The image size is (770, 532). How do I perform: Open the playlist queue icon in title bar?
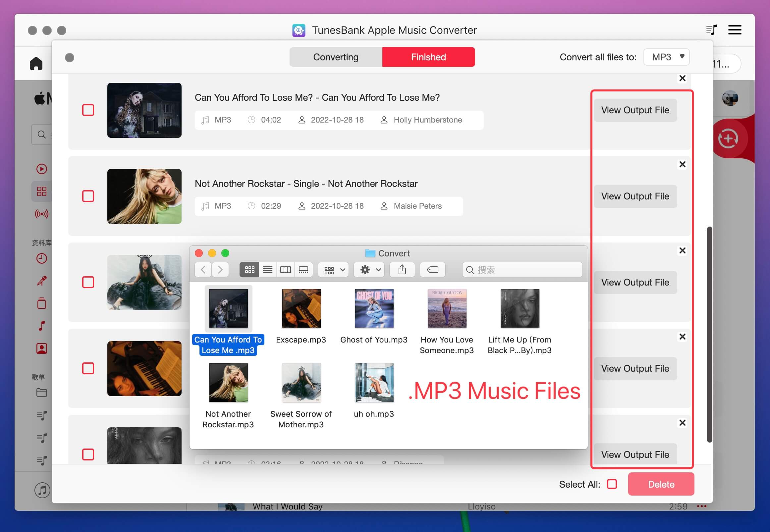tap(711, 30)
